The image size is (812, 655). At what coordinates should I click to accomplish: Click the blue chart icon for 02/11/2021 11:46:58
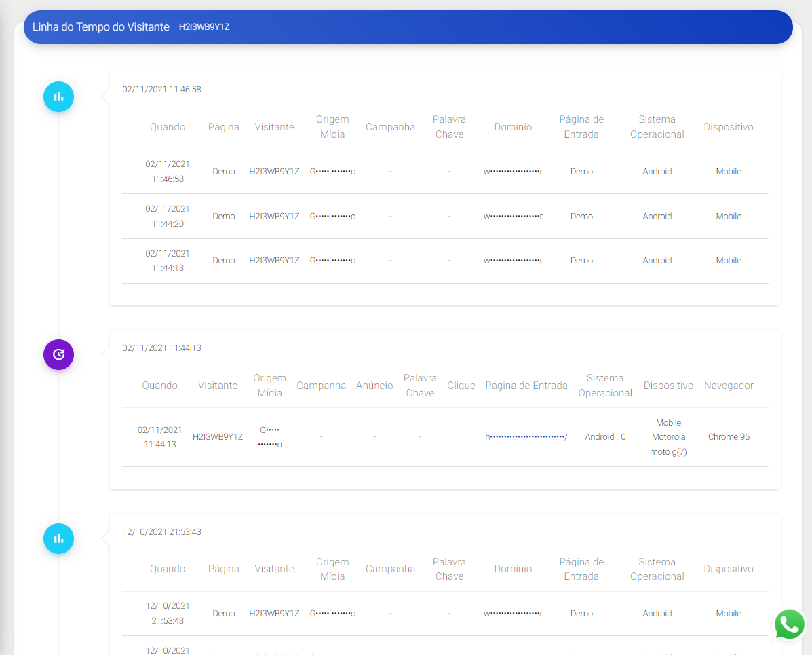click(x=58, y=97)
